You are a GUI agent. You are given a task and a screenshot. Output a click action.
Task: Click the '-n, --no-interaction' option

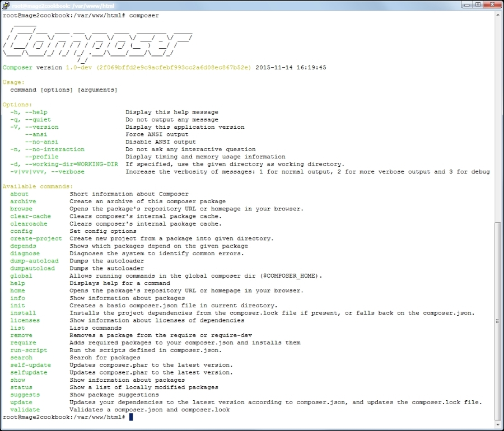pos(47,149)
